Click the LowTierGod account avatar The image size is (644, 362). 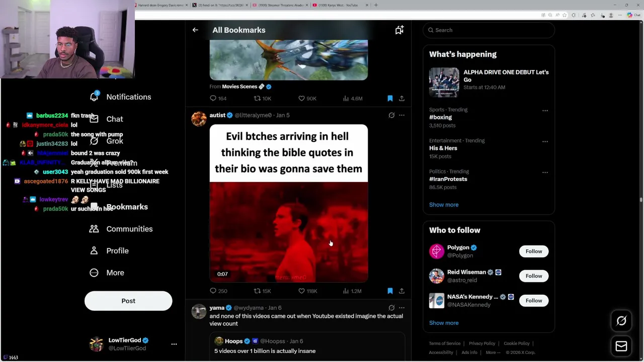[x=96, y=344]
